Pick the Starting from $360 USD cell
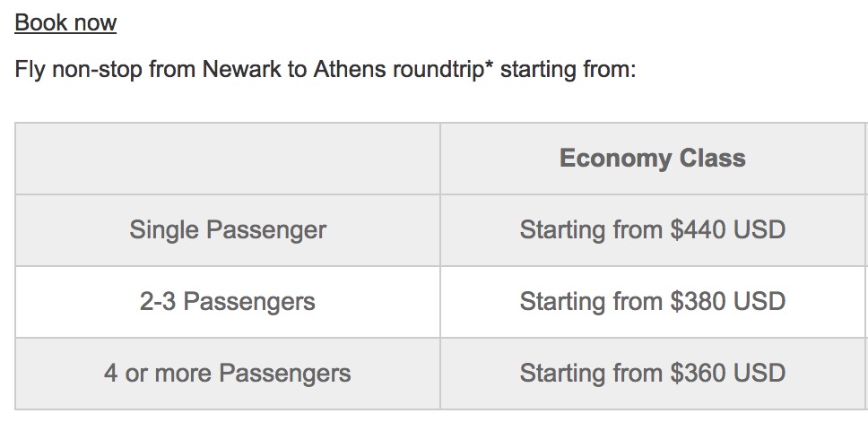The image size is (868, 439). click(x=652, y=374)
